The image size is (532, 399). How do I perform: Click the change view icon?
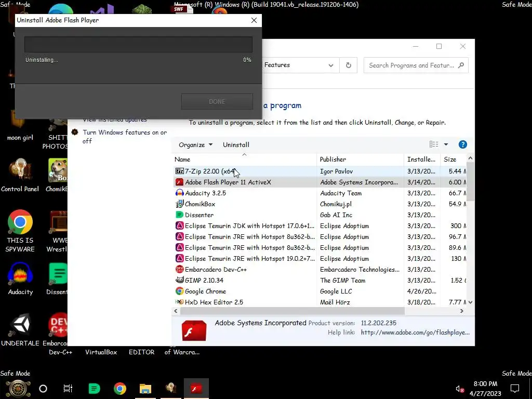434,144
